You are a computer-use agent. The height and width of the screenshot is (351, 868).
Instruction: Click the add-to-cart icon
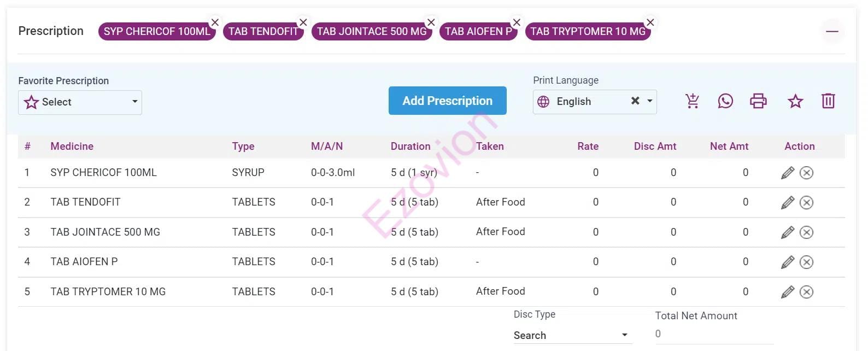tap(692, 101)
